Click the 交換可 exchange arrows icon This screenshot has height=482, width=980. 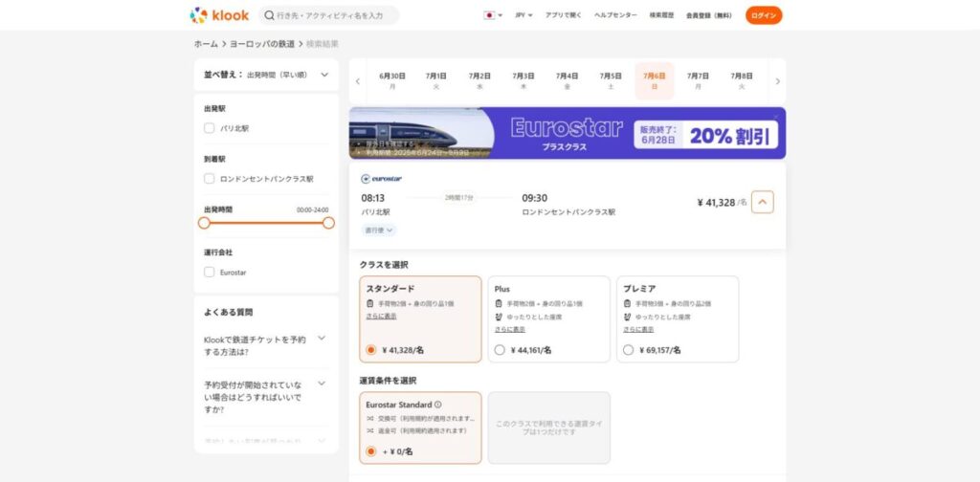pos(370,418)
